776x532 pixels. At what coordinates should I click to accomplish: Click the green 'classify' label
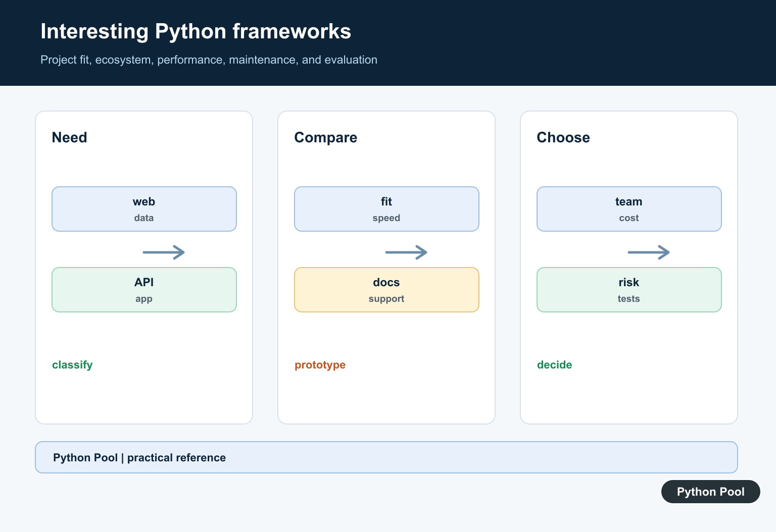click(x=72, y=365)
